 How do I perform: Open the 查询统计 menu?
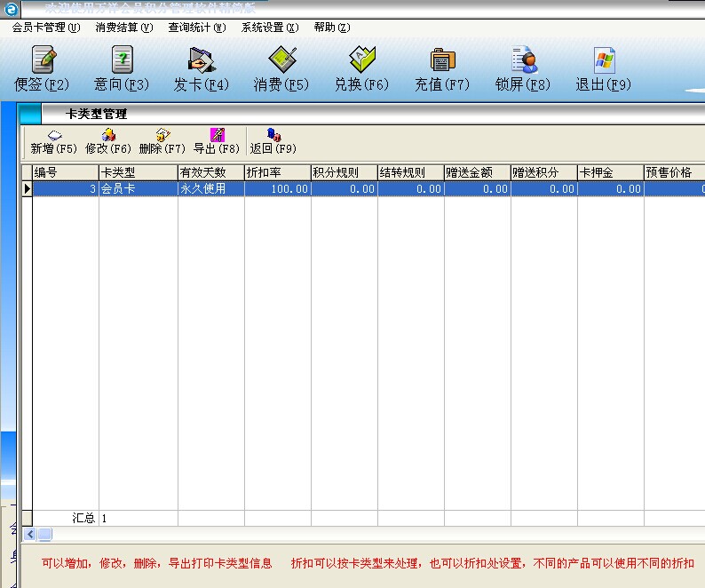coord(196,28)
